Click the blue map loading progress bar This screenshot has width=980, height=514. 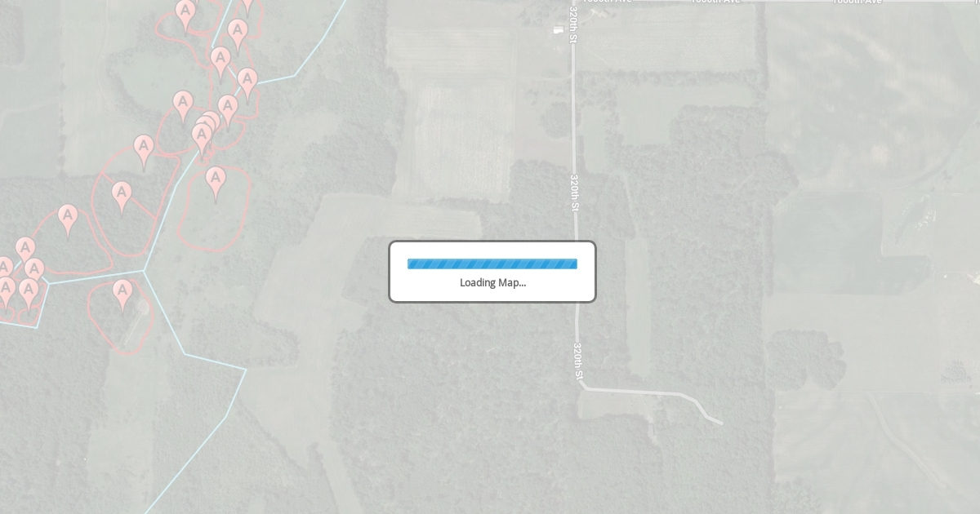pyautogui.click(x=492, y=264)
